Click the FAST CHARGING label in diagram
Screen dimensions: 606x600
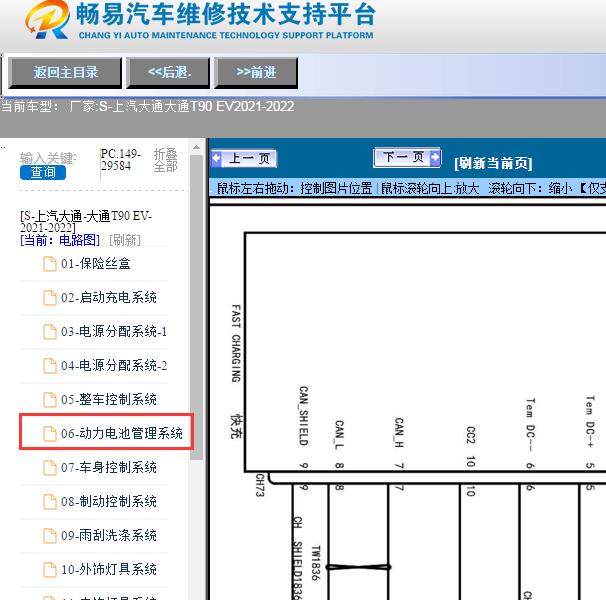236,343
